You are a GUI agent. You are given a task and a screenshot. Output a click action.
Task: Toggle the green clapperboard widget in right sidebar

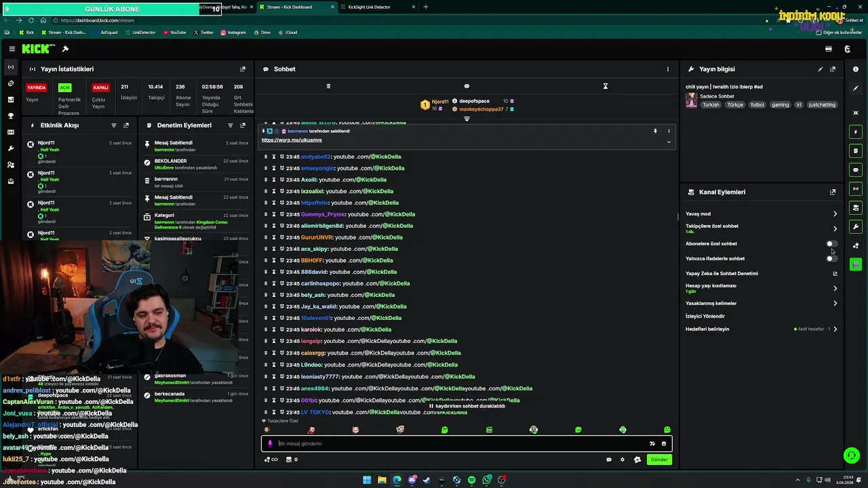click(856, 264)
